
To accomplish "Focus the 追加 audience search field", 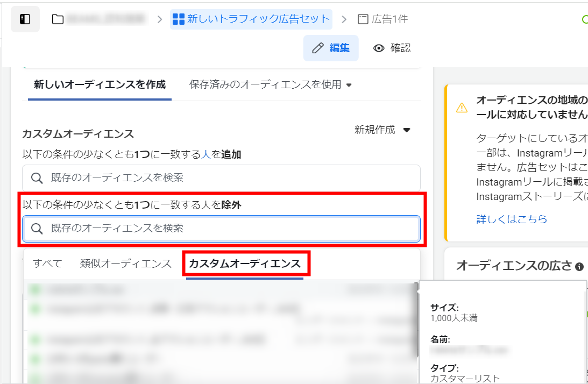I will point(221,178).
